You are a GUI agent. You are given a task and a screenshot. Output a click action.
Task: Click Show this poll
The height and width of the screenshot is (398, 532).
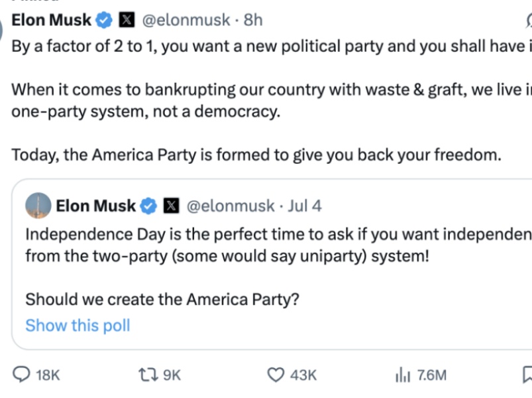coord(78,326)
